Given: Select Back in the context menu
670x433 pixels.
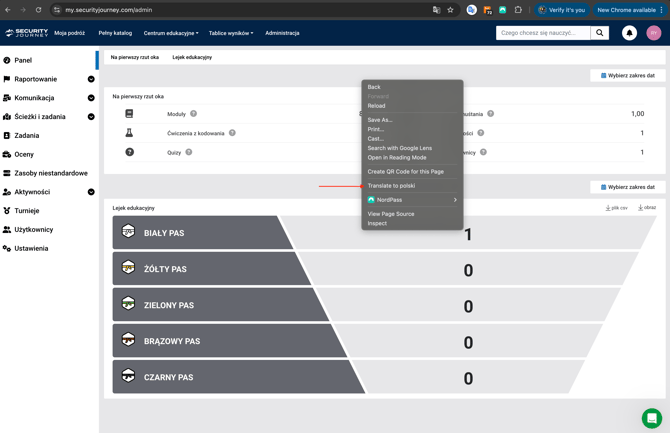Looking at the screenshot, I should 412,87.
